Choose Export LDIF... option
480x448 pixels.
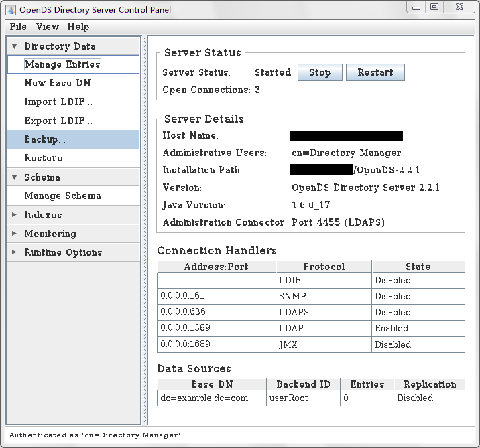[74, 121]
